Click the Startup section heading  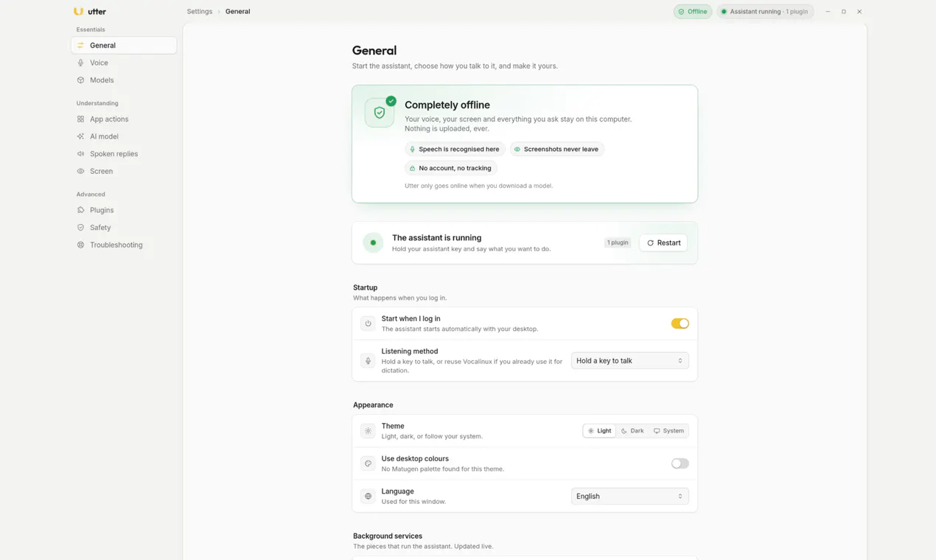(x=365, y=288)
